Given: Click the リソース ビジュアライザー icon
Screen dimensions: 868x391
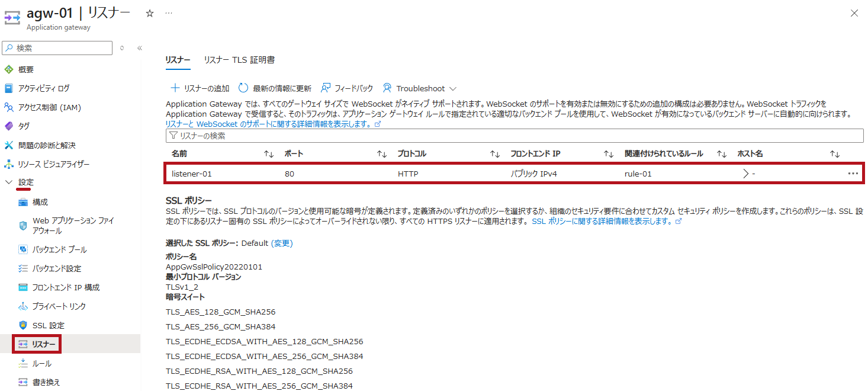Looking at the screenshot, I should [x=9, y=164].
